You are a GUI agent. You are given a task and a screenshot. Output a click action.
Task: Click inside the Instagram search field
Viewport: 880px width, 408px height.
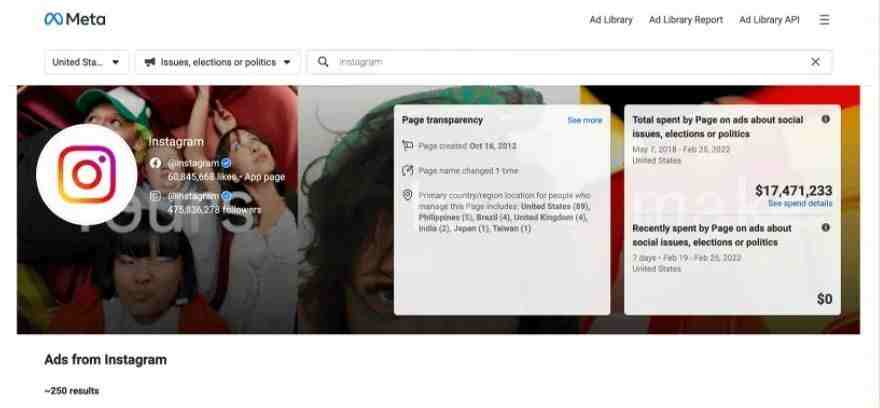coord(570,62)
